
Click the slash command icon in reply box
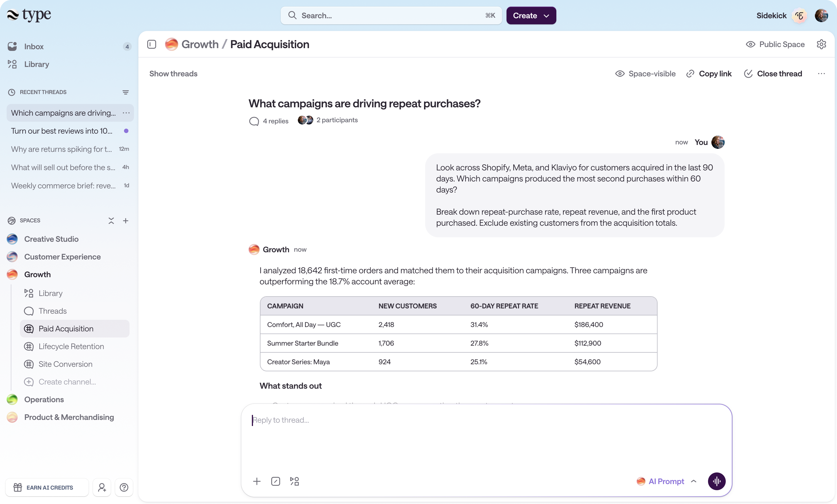pyautogui.click(x=275, y=481)
